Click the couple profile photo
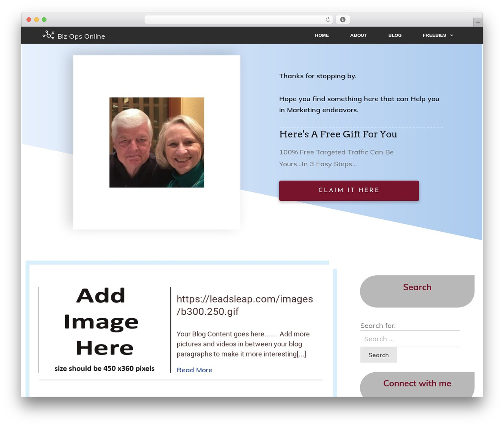 point(157,142)
